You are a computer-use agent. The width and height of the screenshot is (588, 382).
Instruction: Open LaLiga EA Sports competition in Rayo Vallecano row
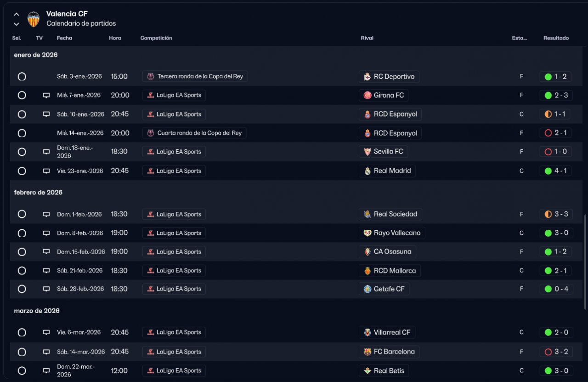tap(174, 233)
